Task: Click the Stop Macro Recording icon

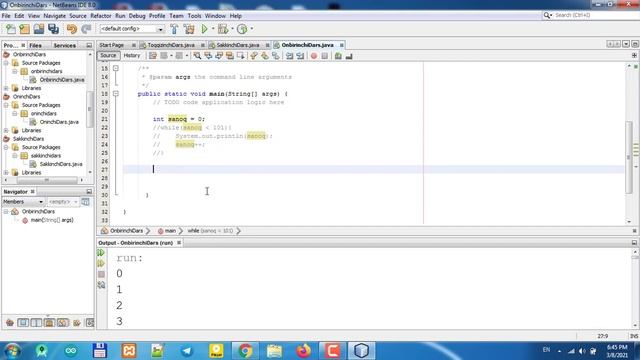Action: [324, 56]
